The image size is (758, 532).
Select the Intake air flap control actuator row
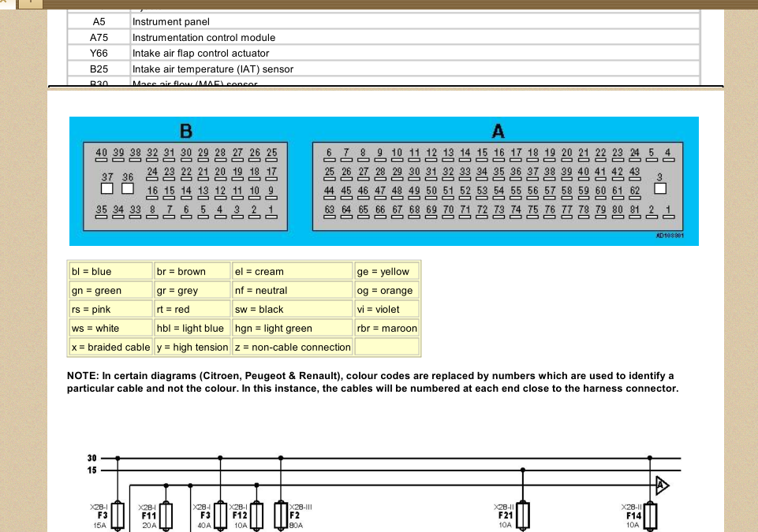pos(384,53)
